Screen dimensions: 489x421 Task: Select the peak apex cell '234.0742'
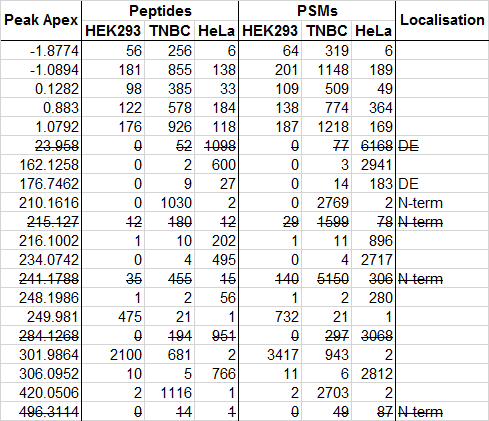[x=41, y=260]
